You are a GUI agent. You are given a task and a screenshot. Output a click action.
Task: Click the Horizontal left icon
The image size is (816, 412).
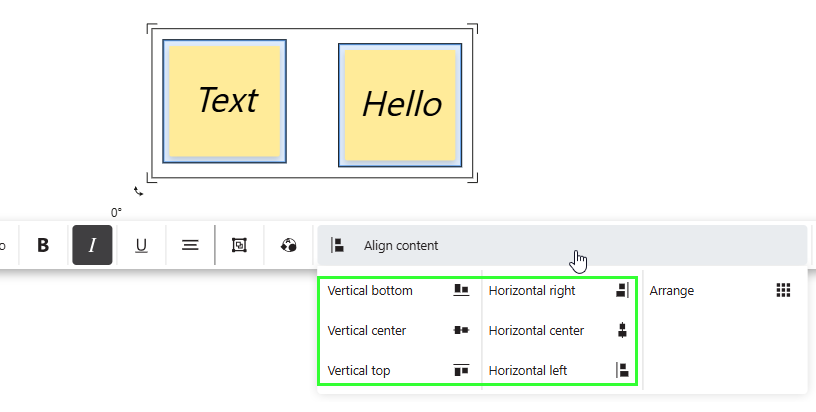point(622,371)
